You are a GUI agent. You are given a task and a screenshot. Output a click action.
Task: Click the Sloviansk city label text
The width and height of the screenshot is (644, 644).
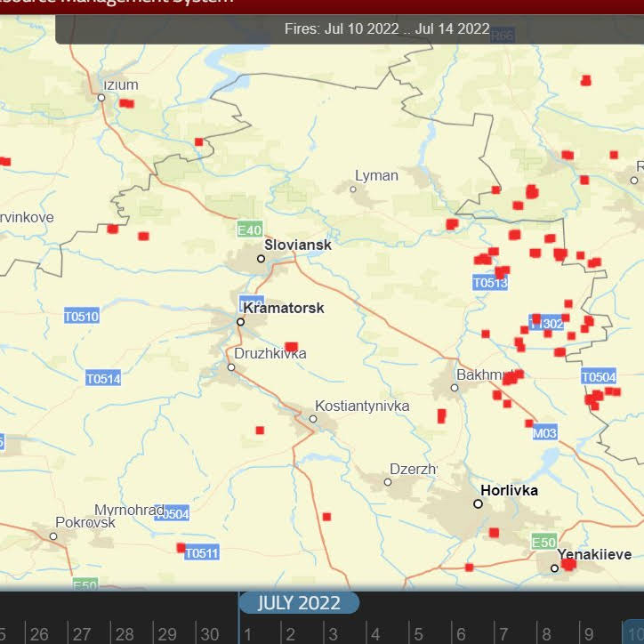[298, 245]
